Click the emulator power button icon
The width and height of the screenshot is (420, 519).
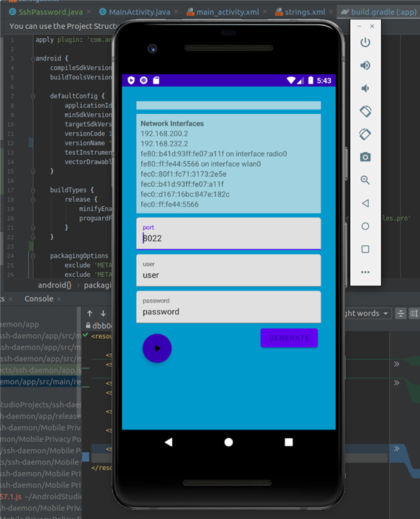(365, 43)
